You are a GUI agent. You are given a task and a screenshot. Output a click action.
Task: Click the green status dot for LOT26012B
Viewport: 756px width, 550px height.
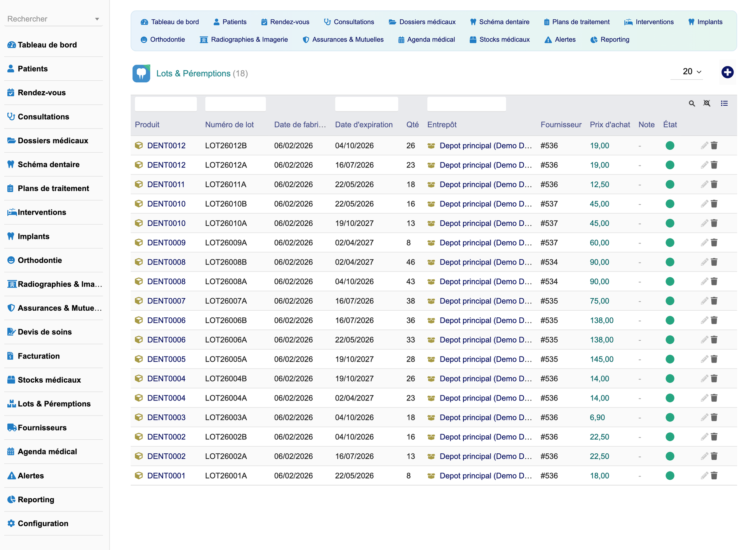[670, 146]
